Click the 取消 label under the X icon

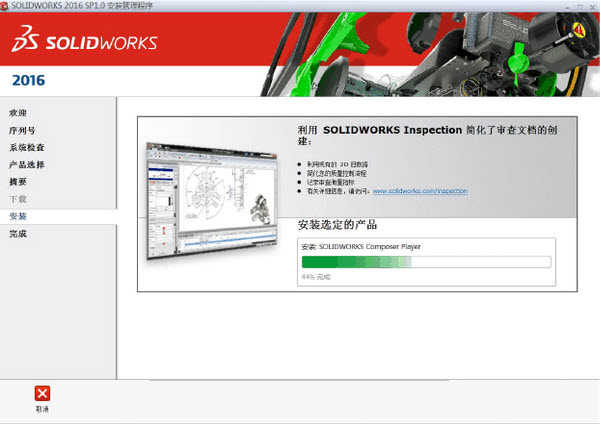coord(42,409)
